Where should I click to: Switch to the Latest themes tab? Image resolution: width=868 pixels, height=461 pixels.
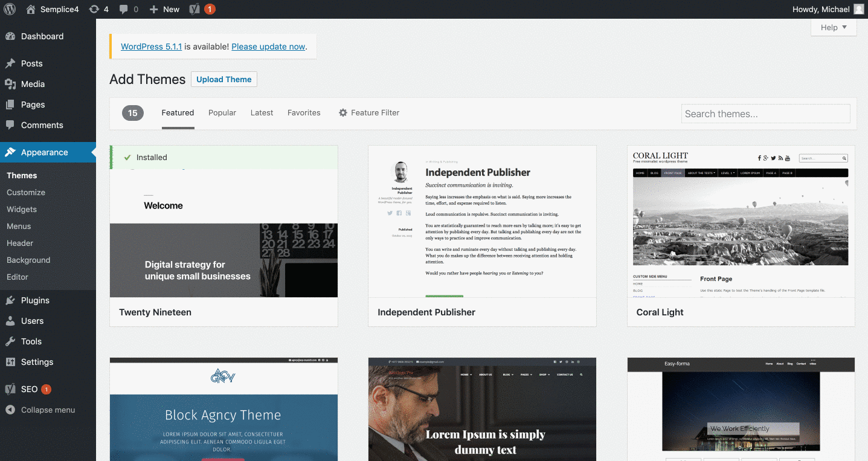point(262,112)
